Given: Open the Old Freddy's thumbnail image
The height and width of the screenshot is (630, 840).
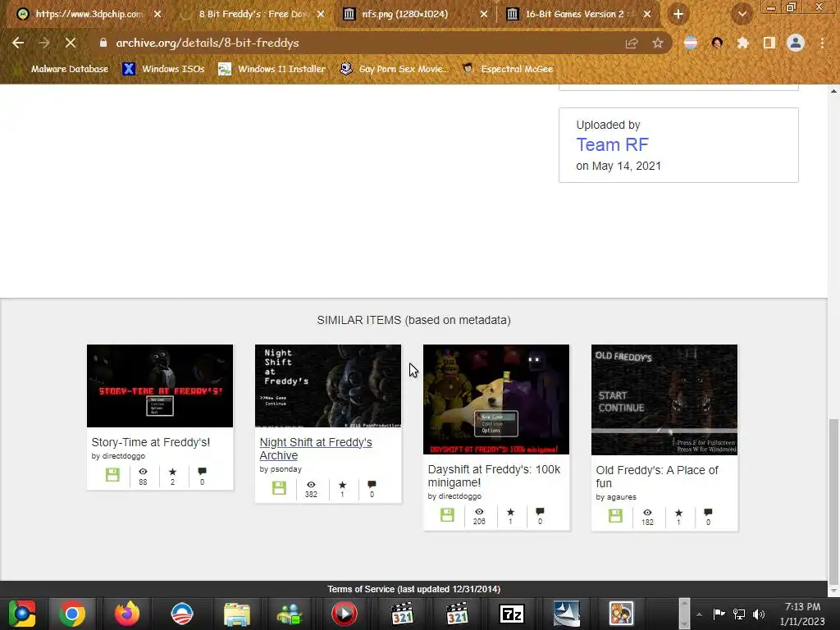Looking at the screenshot, I should pyautogui.click(x=664, y=399).
